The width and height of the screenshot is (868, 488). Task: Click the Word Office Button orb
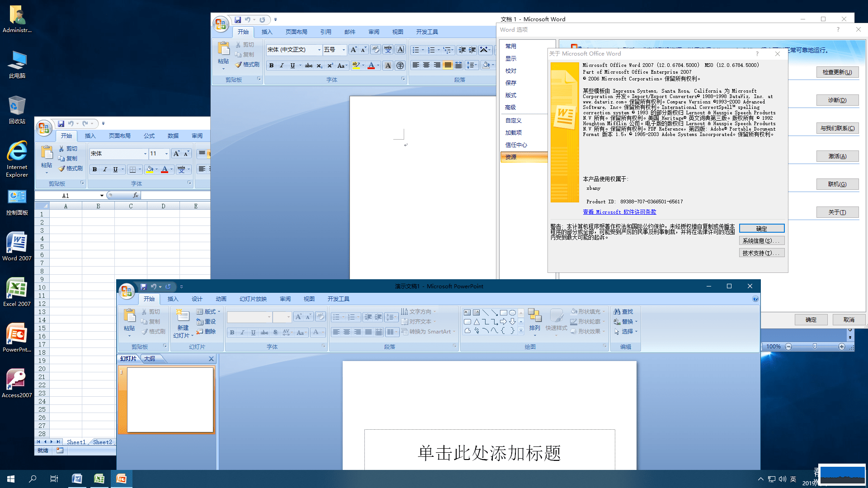coord(221,24)
